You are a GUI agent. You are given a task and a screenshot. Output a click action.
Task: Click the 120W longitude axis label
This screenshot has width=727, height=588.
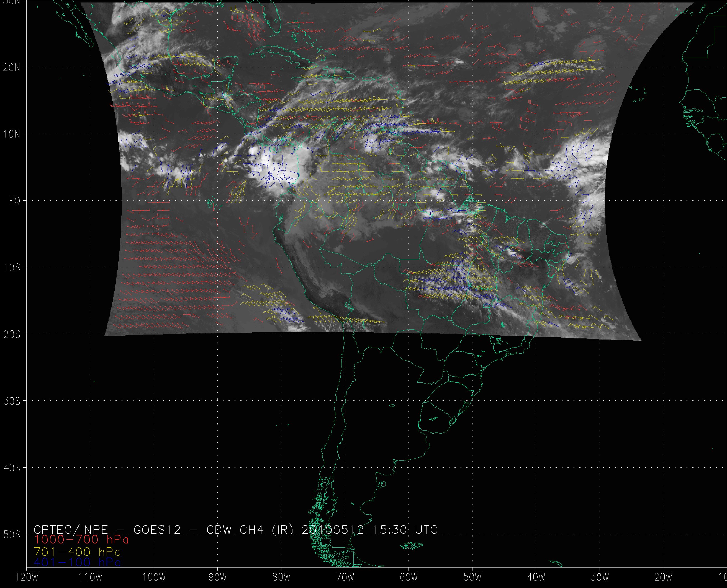click(27, 577)
